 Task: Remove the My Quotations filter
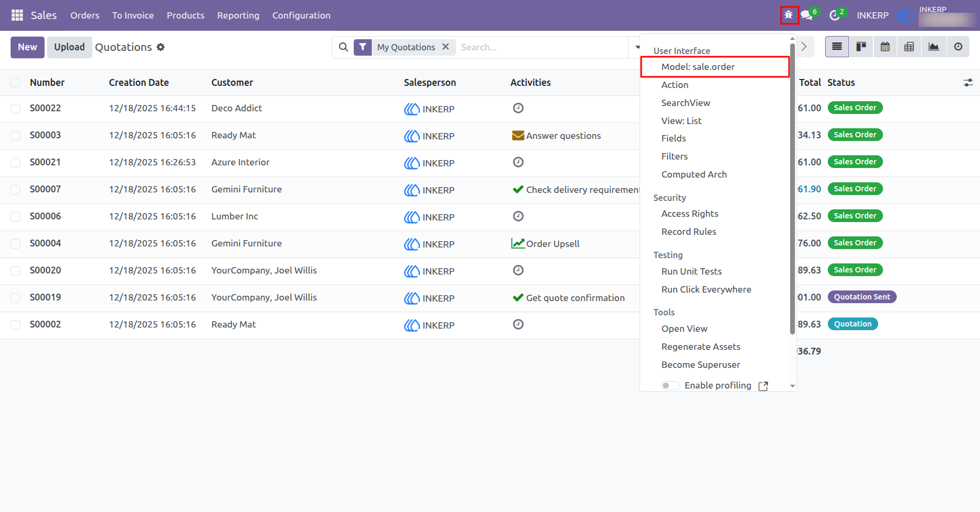click(x=445, y=47)
